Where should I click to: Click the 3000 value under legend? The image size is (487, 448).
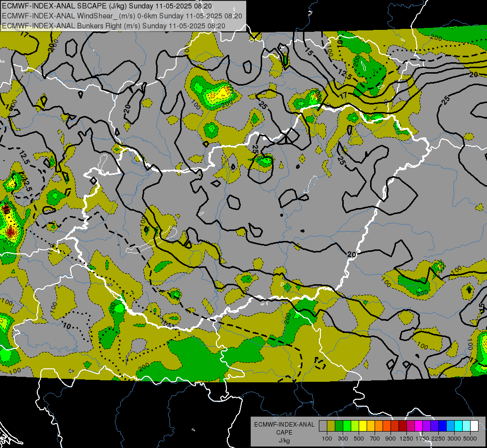pos(454,439)
